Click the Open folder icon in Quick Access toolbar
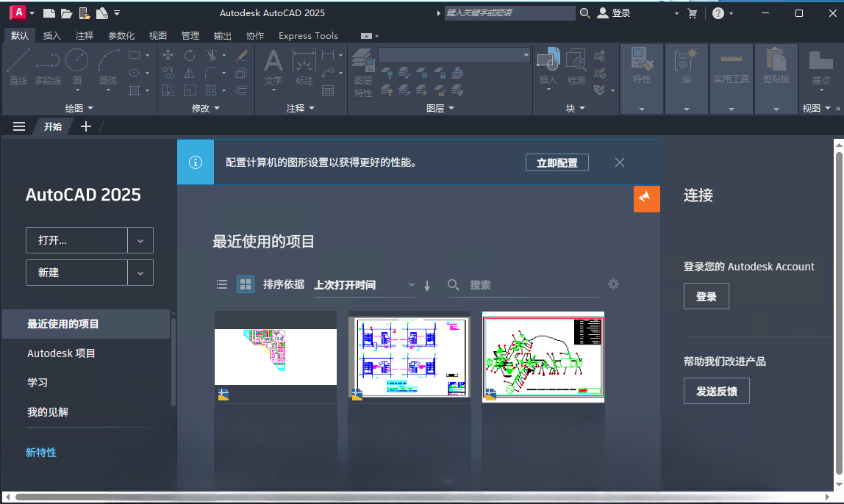Screen dimensions: 844x504 [66, 13]
